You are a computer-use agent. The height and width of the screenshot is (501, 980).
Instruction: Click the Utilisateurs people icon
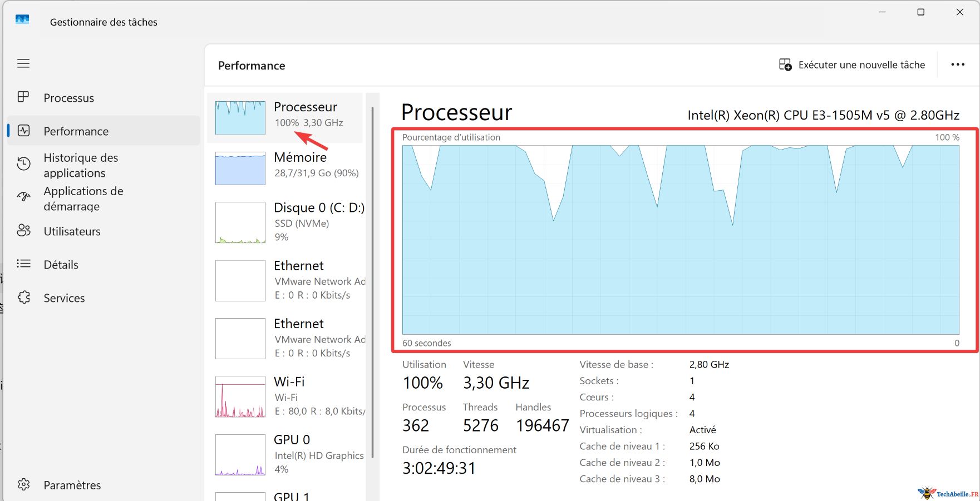tap(23, 231)
